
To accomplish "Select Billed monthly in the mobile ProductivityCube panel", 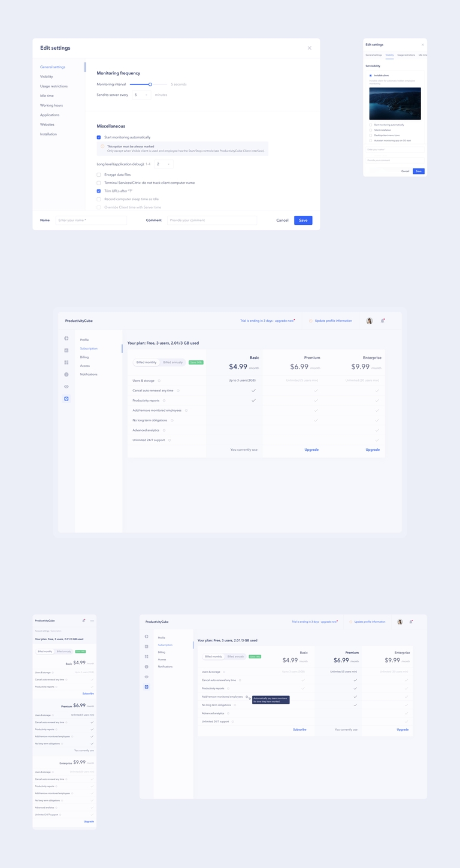I will [x=45, y=651].
